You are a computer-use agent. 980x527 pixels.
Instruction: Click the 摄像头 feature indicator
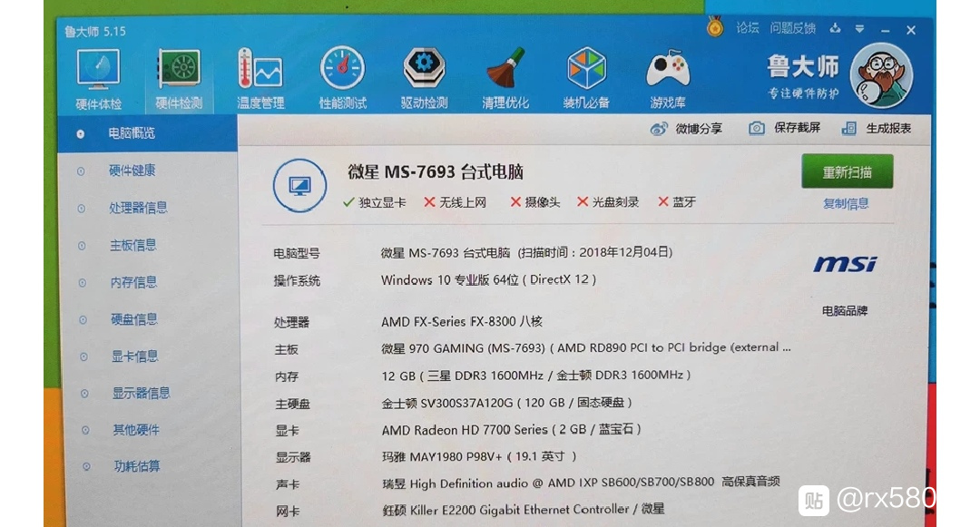[535, 202]
